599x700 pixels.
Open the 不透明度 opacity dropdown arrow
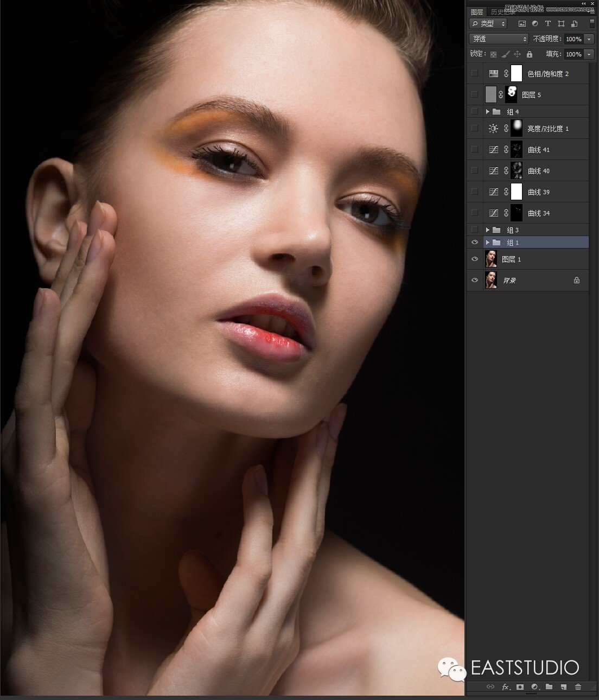coord(589,39)
